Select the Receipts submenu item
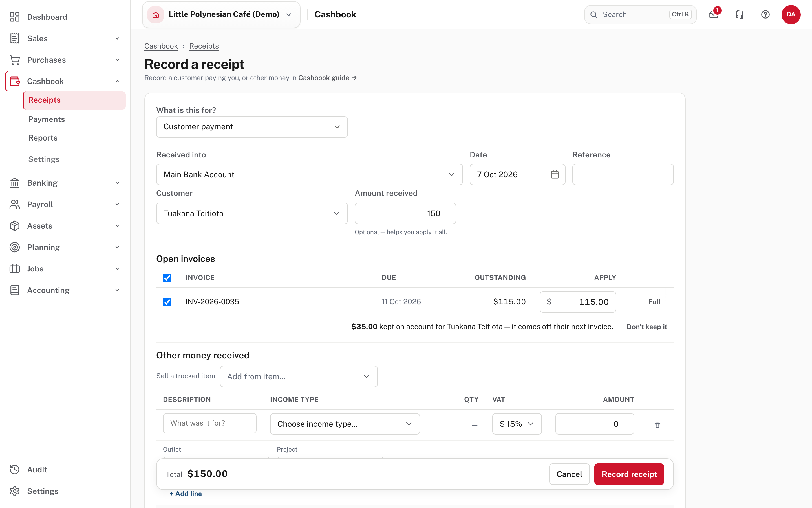 (x=74, y=100)
